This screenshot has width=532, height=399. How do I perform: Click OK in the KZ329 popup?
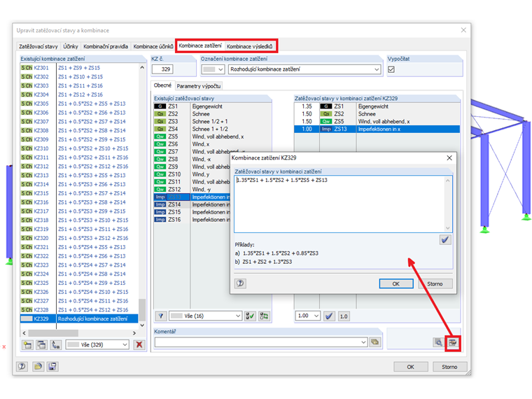click(x=396, y=283)
